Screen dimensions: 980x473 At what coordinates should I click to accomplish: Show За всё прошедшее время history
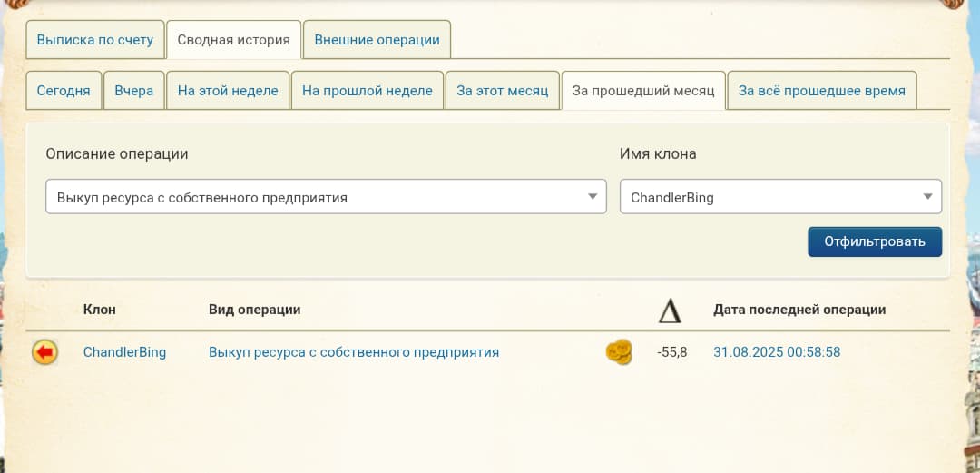point(822,91)
